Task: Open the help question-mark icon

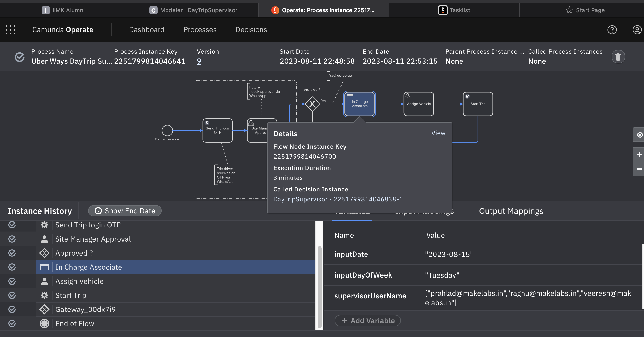Action: pos(612,30)
